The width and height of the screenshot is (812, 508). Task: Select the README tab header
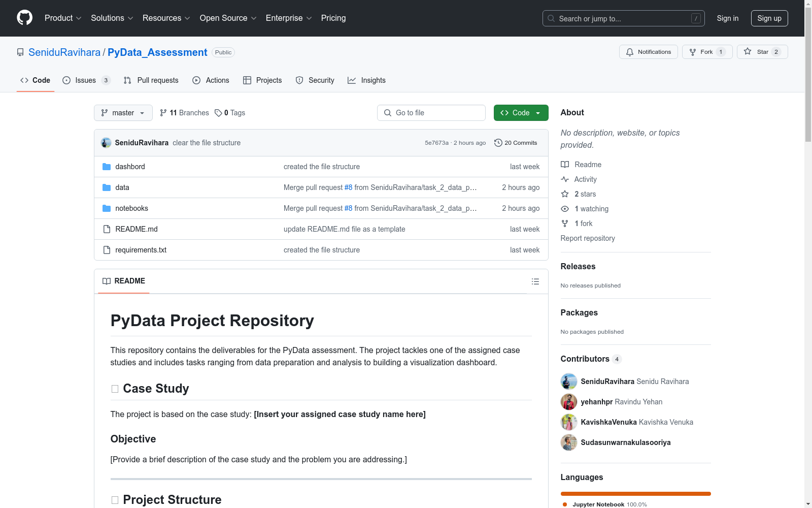pyautogui.click(x=124, y=281)
